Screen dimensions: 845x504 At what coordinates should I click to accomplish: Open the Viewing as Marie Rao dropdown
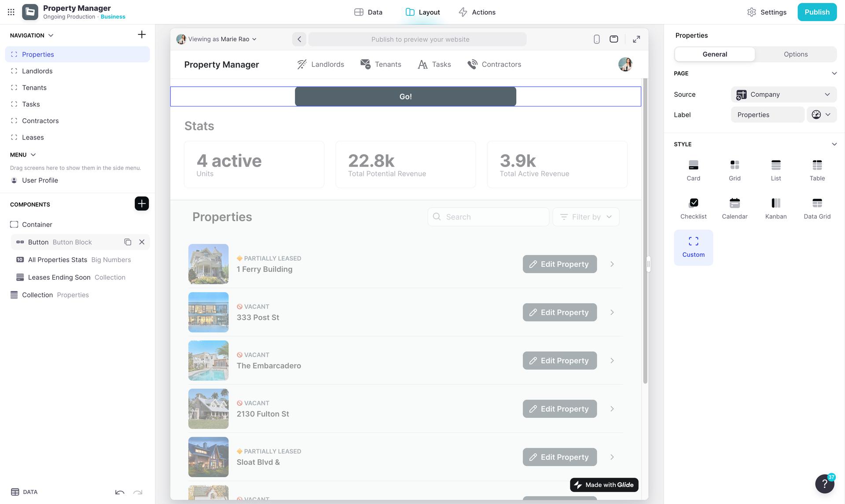click(x=217, y=39)
